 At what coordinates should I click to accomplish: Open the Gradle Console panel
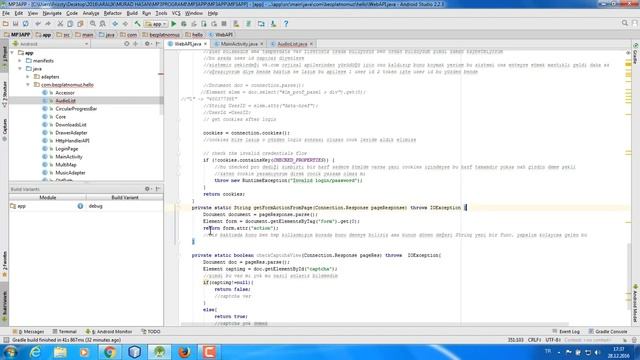pyautogui.click(x=608, y=331)
